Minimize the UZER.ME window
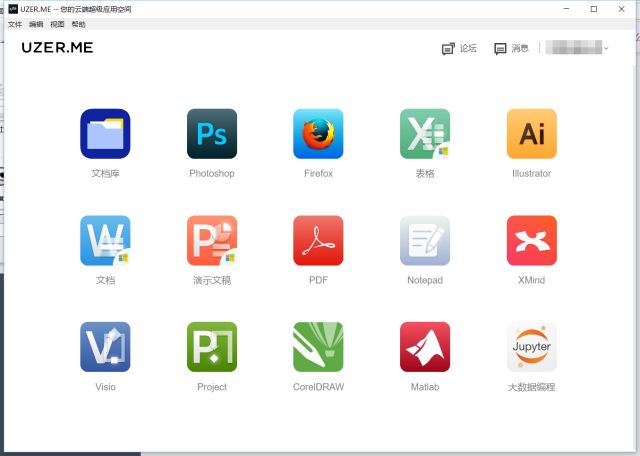Screen dimensions: 640x456 coord(566,9)
